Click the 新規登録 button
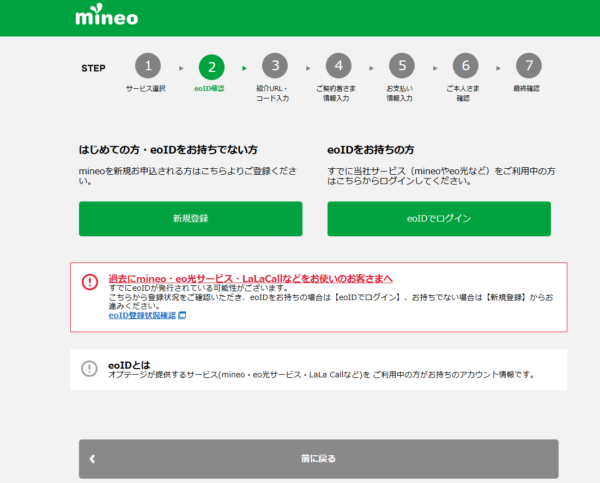Image resolution: width=600 pixels, height=483 pixels. 191,219
